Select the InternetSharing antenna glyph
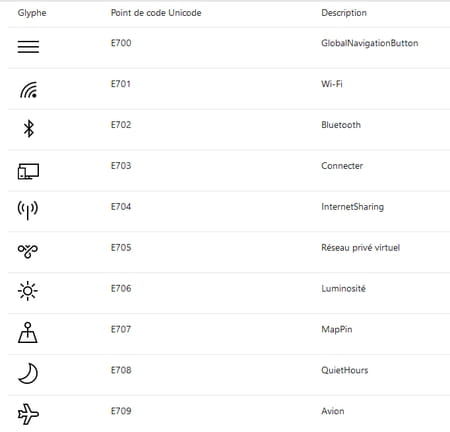The height and width of the screenshot is (432, 450). pos(28,210)
